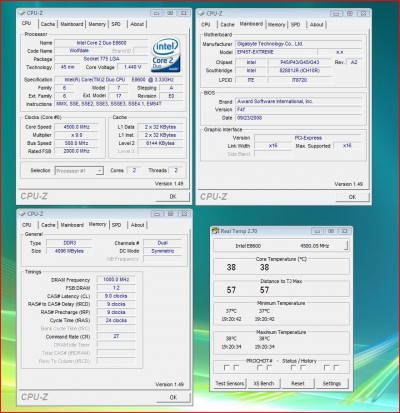Click the DRAM Frequency 1000.0 MHz value
Screen dimensions: 400x413
[116, 279]
